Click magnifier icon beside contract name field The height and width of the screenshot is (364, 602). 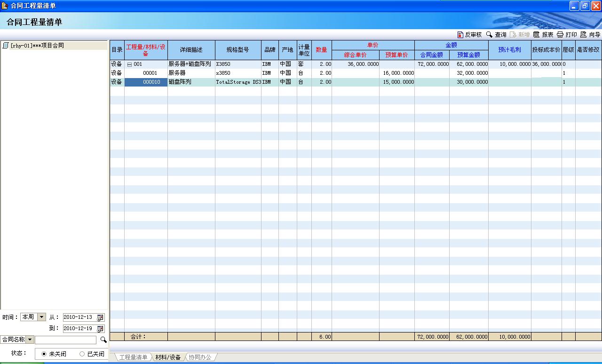(x=103, y=340)
